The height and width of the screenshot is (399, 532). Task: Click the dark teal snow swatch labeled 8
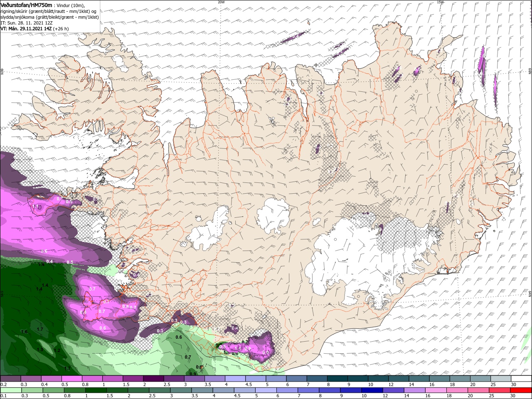pos(337,379)
